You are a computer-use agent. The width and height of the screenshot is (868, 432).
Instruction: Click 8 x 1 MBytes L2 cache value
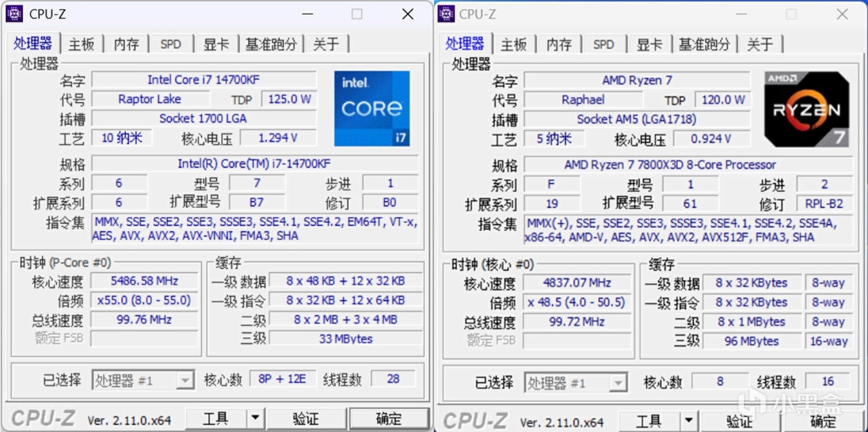(751, 321)
